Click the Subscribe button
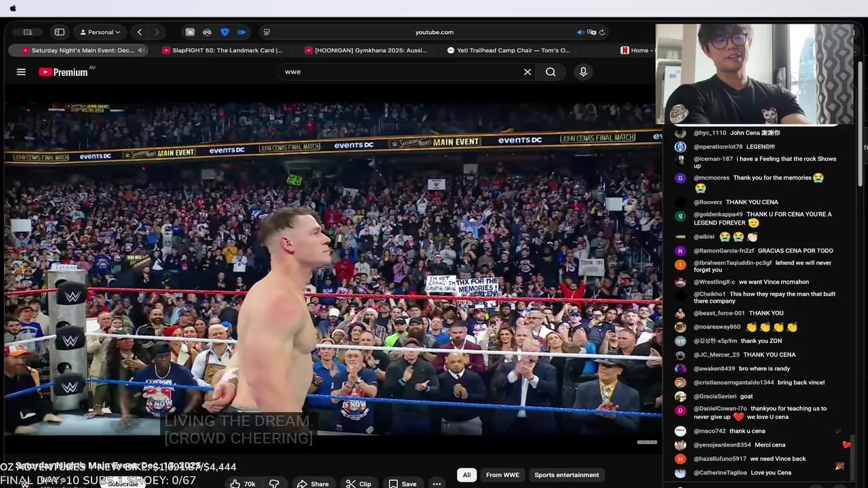Viewport: 868px width, 488px height. (x=123, y=484)
